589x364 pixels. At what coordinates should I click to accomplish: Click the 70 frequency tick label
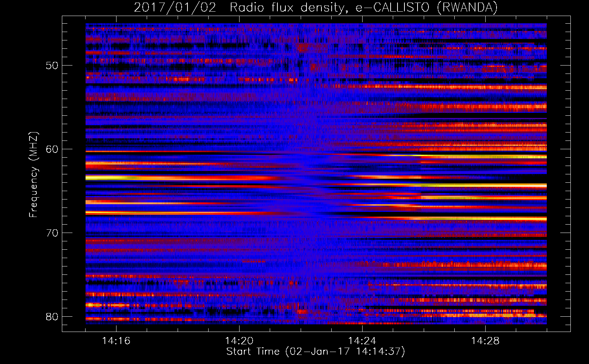tap(52, 233)
